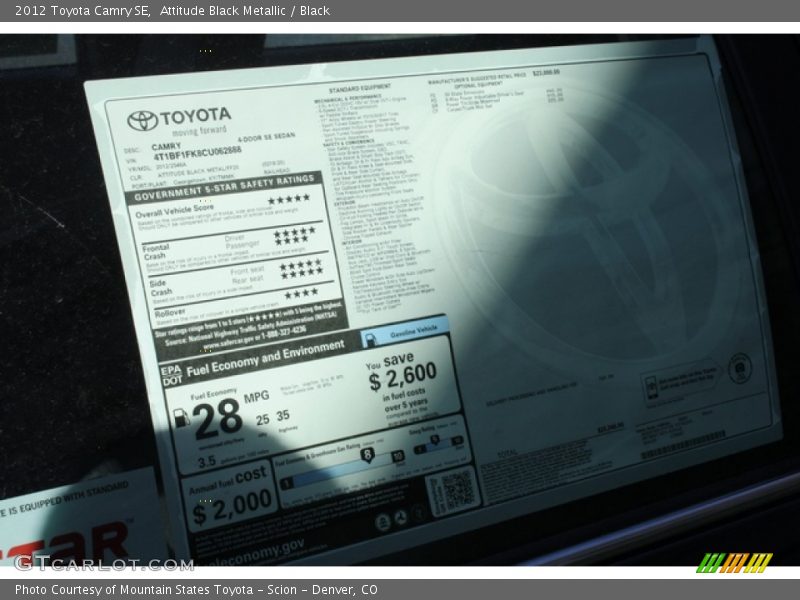Click the Overall Vehicle Score five stars
This screenshot has height=600, width=800.
(x=289, y=199)
